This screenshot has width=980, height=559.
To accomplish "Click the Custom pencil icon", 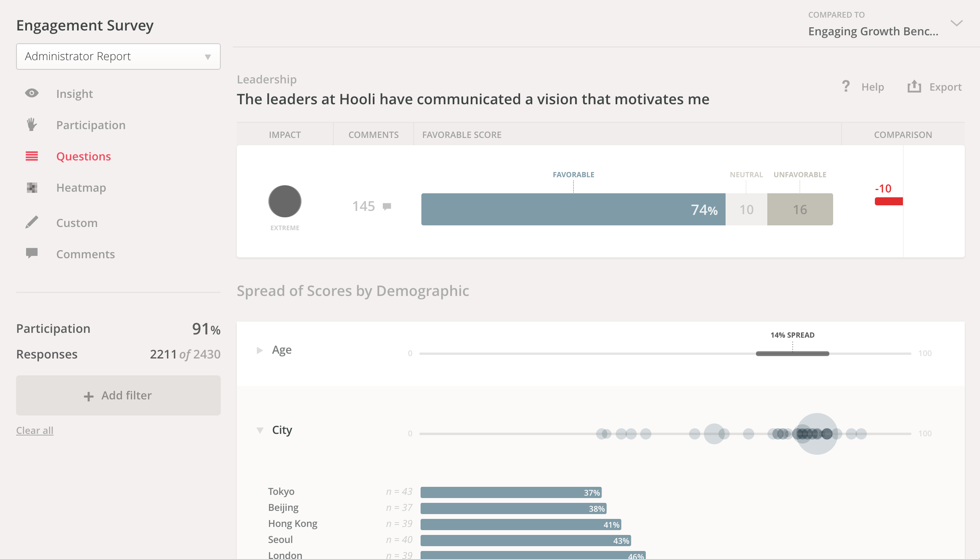I will pyautogui.click(x=32, y=222).
